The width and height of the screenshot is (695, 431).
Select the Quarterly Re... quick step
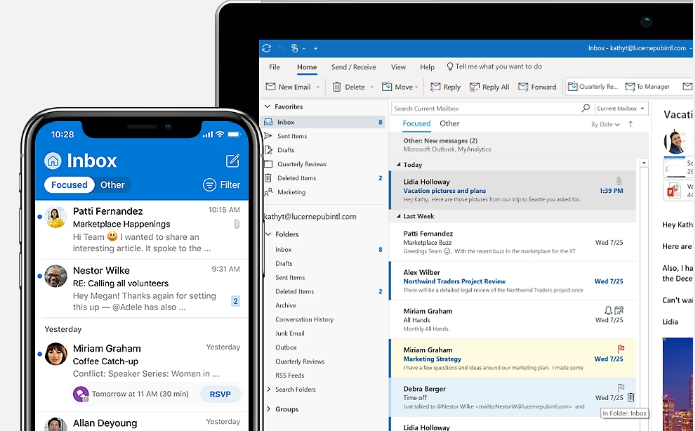(x=593, y=86)
